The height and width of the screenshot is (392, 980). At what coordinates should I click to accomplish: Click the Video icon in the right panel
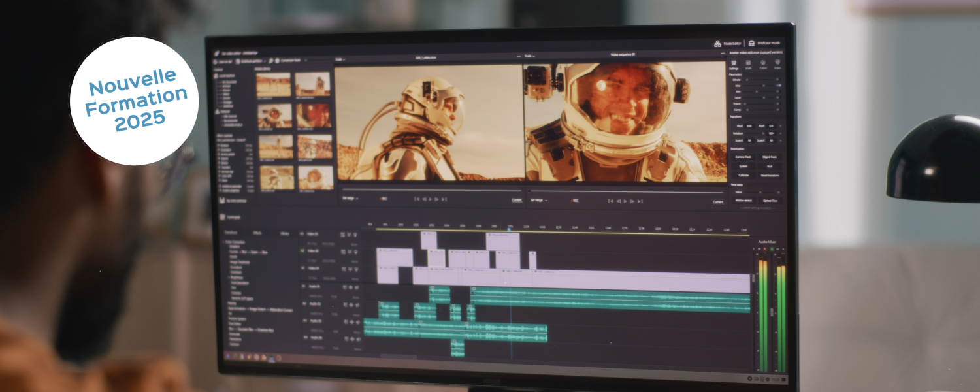pos(777,63)
